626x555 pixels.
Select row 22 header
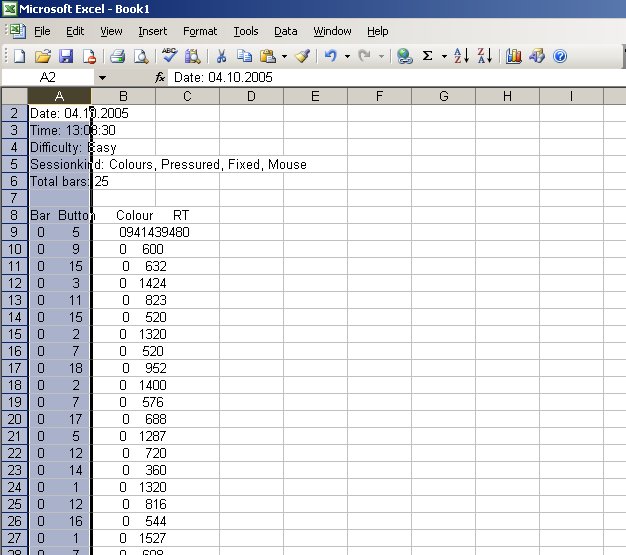pos(15,453)
